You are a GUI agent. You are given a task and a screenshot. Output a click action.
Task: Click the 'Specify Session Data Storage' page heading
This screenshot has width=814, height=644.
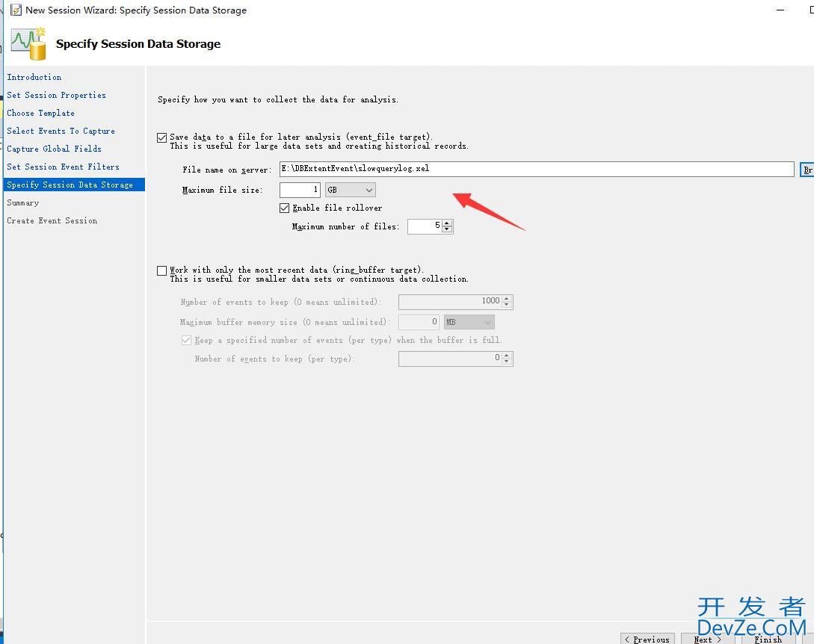138,44
